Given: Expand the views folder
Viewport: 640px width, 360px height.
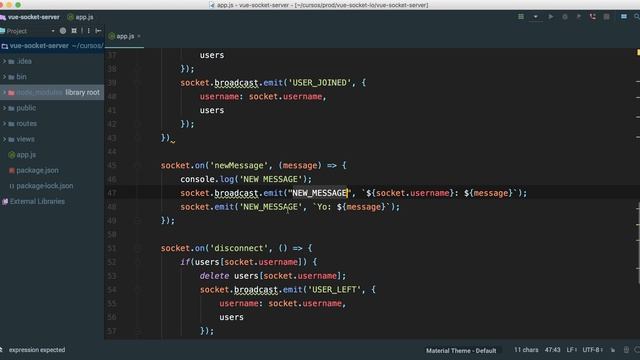Looking at the screenshot, I should tap(4, 139).
